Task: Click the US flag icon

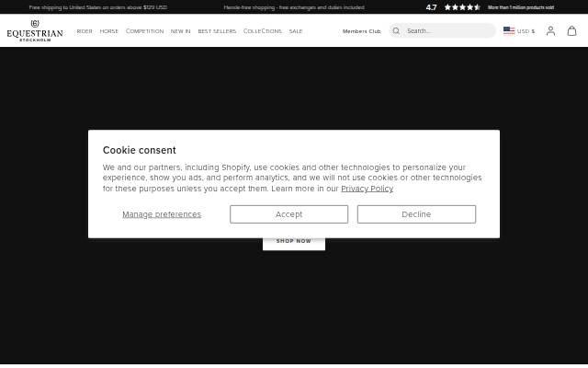Action: coord(509,30)
